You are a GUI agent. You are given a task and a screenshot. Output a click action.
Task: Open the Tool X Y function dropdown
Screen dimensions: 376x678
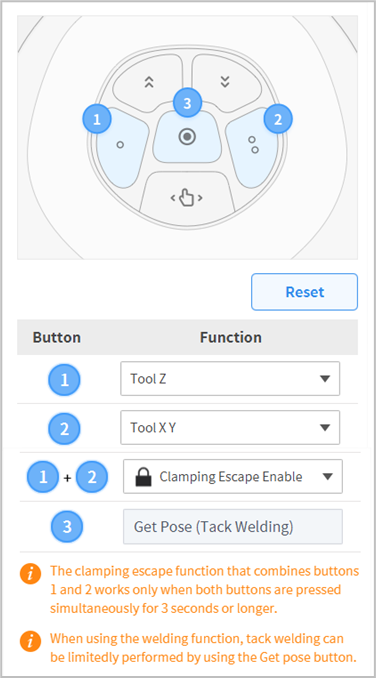coord(230,428)
